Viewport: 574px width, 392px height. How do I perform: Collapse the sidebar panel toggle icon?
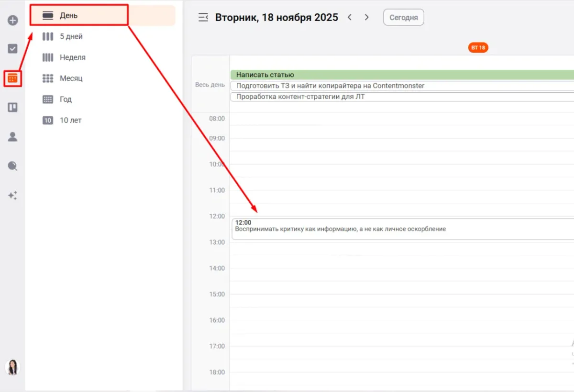[203, 18]
